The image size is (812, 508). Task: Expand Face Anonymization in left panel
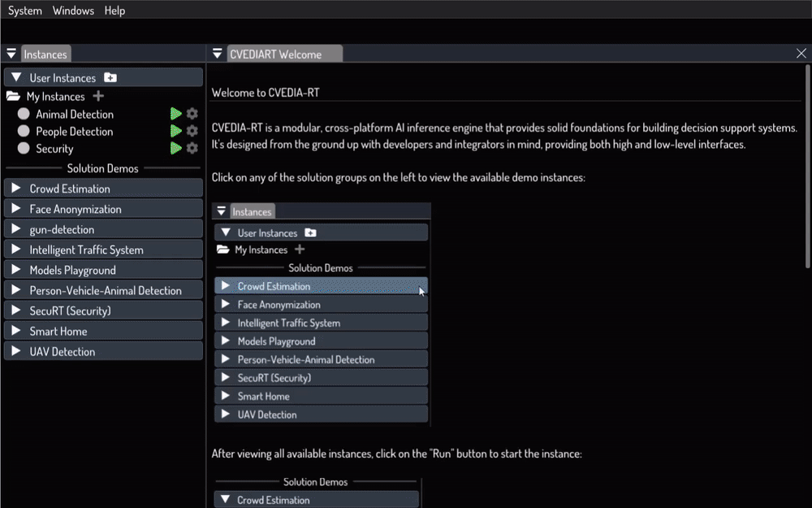[x=103, y=209]
